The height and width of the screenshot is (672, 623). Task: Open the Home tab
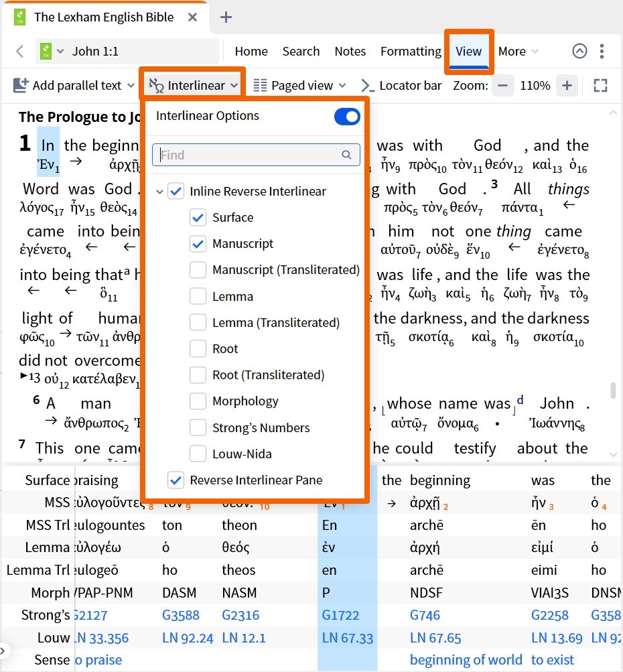(251, 52)
